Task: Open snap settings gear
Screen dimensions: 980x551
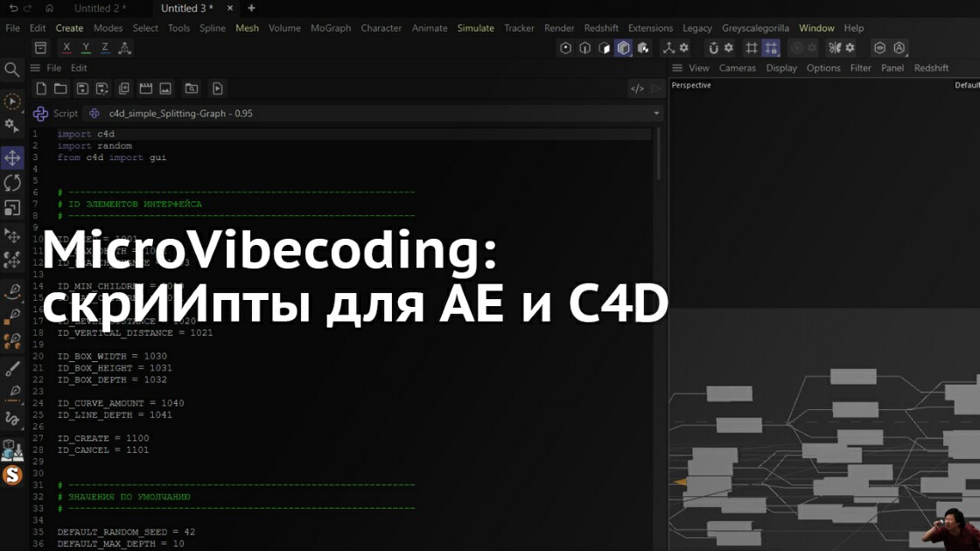Action: tap(729, 48)
